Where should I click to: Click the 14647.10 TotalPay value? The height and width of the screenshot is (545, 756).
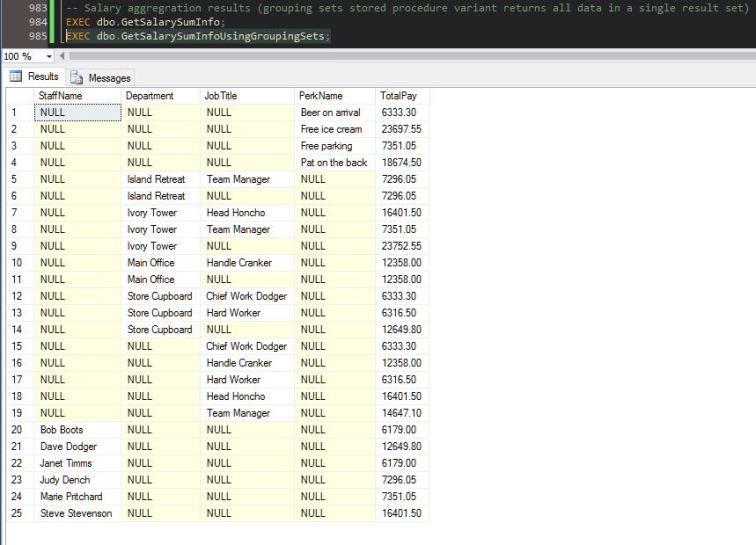tap(402, 413)
